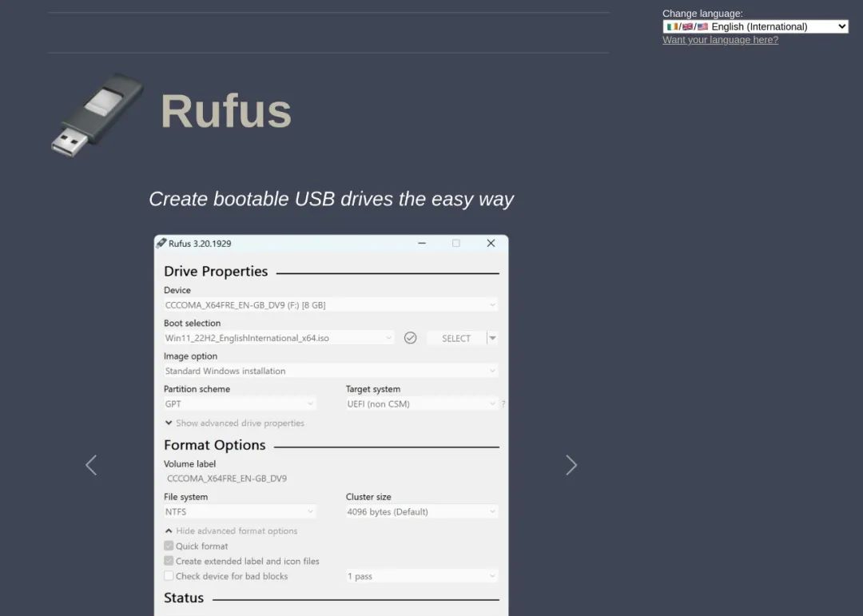Close the Rufus 3.20.1929 window
This screenshot has height=616, width=863.
tap(491, 244)
